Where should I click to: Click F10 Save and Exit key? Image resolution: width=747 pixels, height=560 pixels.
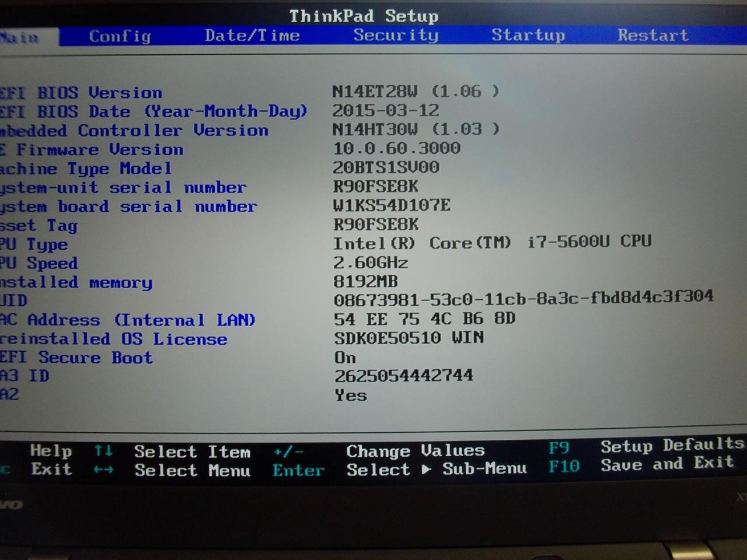pyautogui.click(x=564, y=466)
